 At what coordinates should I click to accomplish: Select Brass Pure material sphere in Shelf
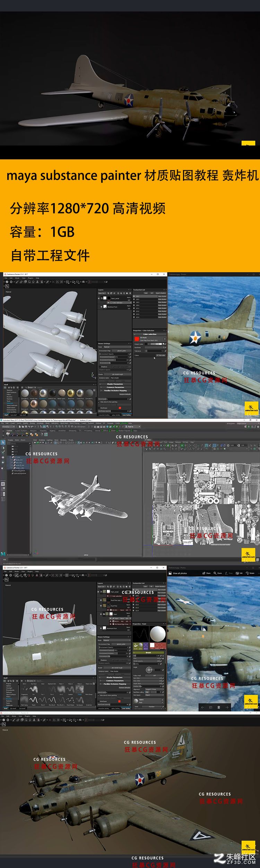[x=71, y=393]
